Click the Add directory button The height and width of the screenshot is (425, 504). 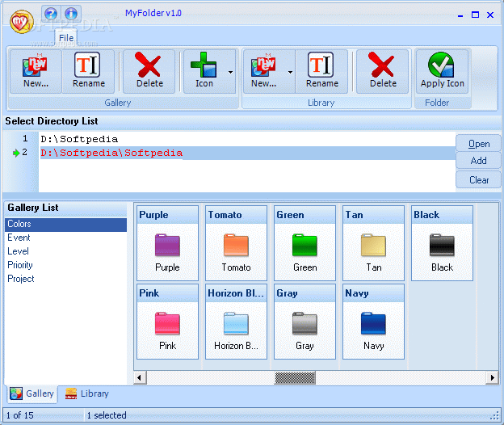click(x=479, y=161)
